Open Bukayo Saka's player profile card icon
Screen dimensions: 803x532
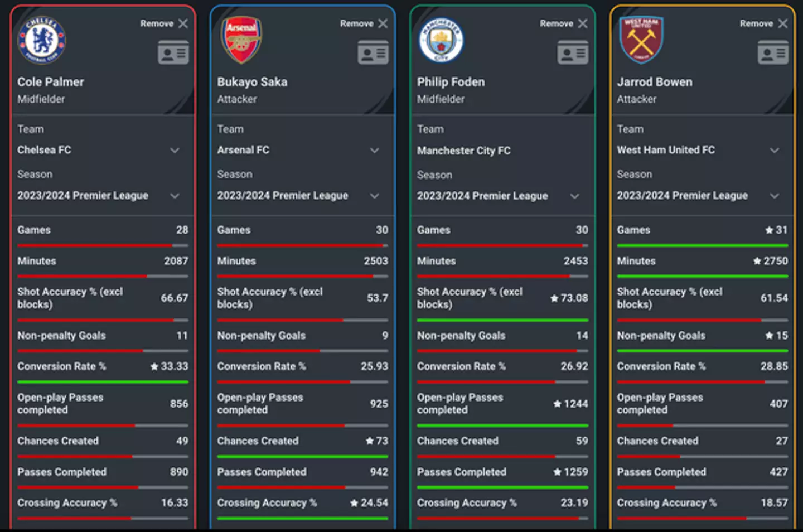pos(373,53)
